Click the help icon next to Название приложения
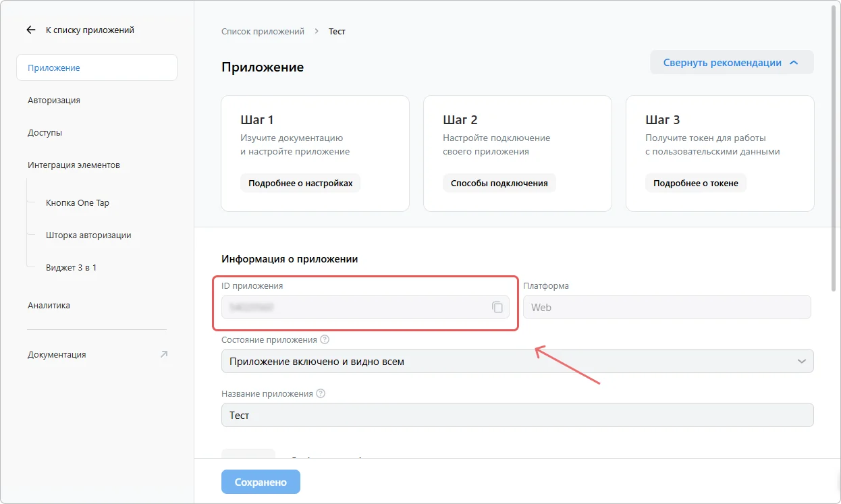 (320, 393)
